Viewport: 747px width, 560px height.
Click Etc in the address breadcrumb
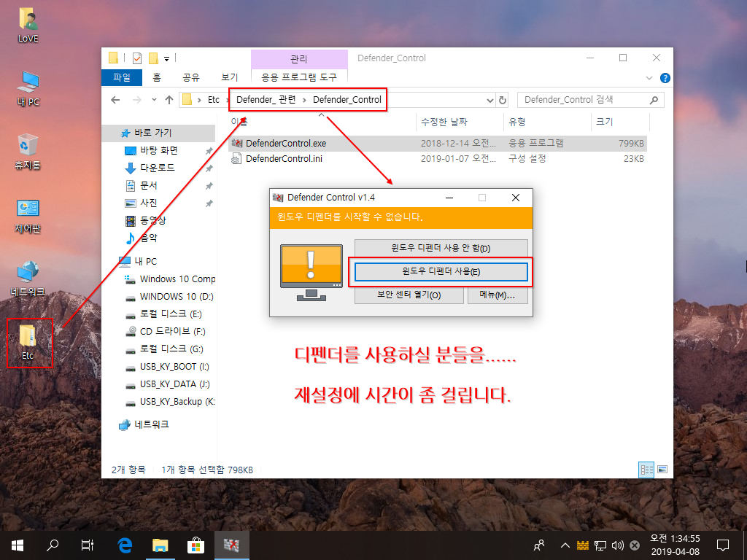(x=214, y=99)
